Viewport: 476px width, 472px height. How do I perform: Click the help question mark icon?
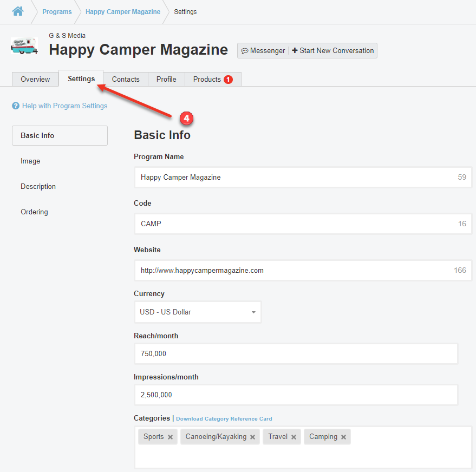pos(16,106)
